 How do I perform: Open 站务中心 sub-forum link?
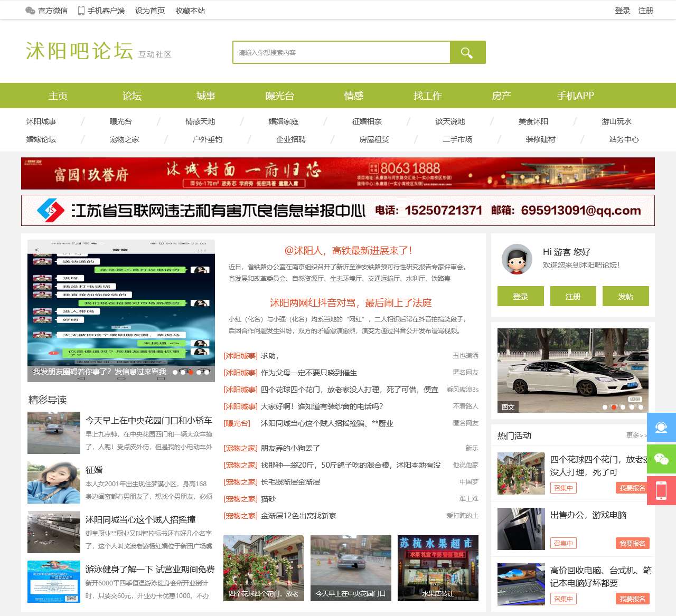624,139
